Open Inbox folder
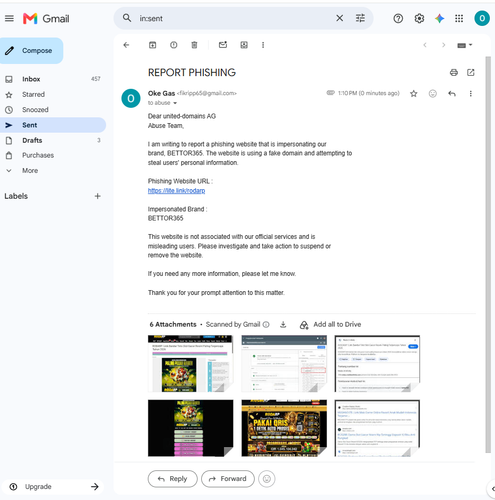Viewport: 495px width, 500px height. 53,79
